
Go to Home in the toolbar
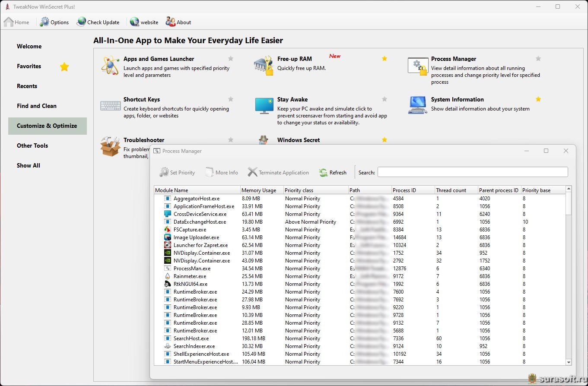(16, 22)
